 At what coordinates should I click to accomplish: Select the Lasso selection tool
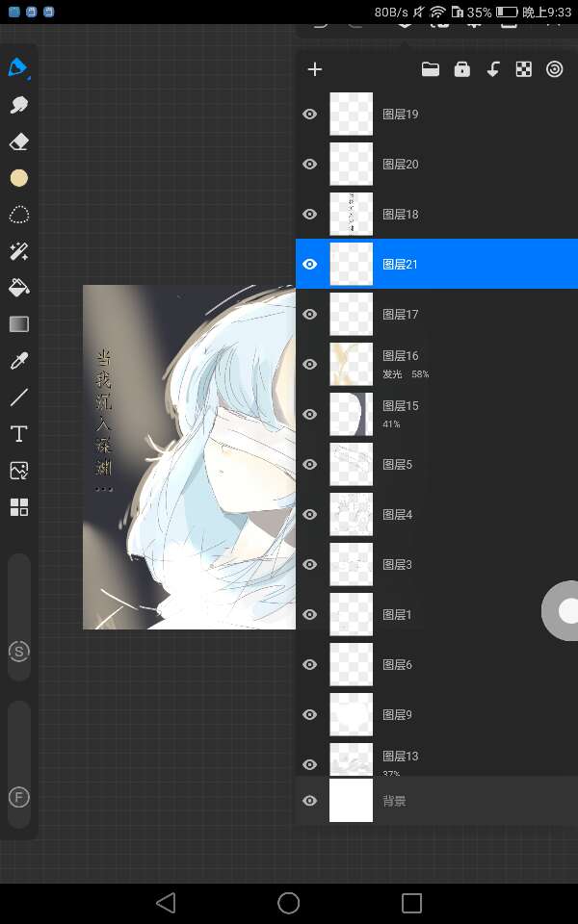[x=18, y=215]
